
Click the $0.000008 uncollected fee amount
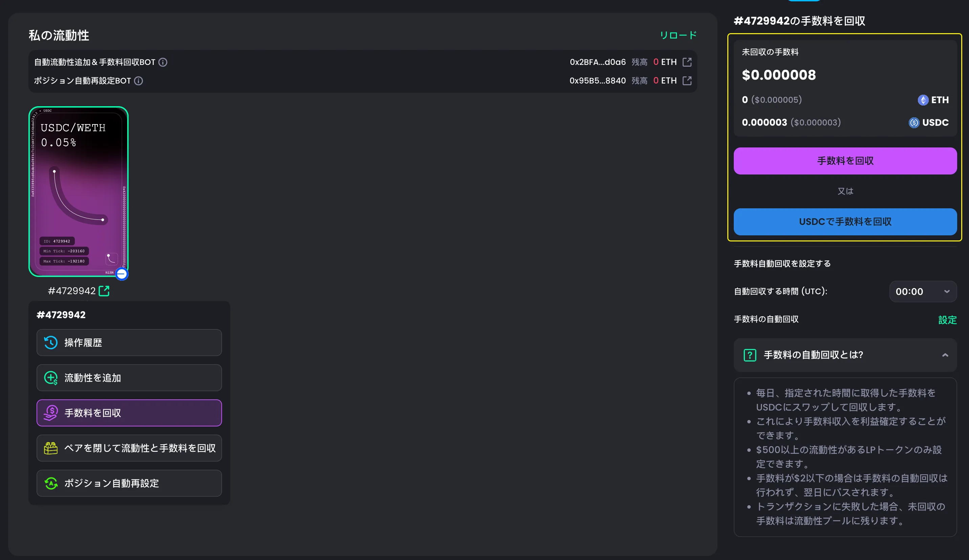(x=779, y=75)
